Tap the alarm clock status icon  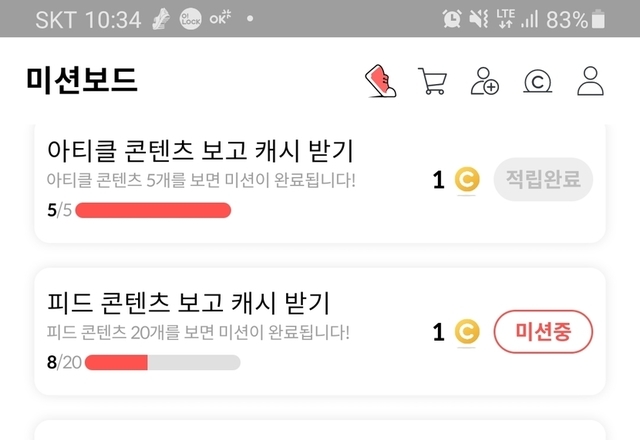453,19
